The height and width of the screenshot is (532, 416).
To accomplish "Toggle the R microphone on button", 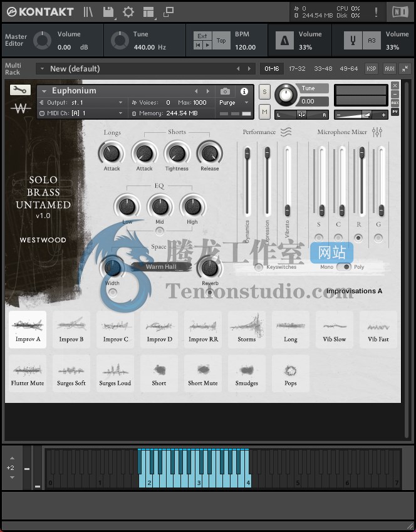I will [x=358, y=238].
